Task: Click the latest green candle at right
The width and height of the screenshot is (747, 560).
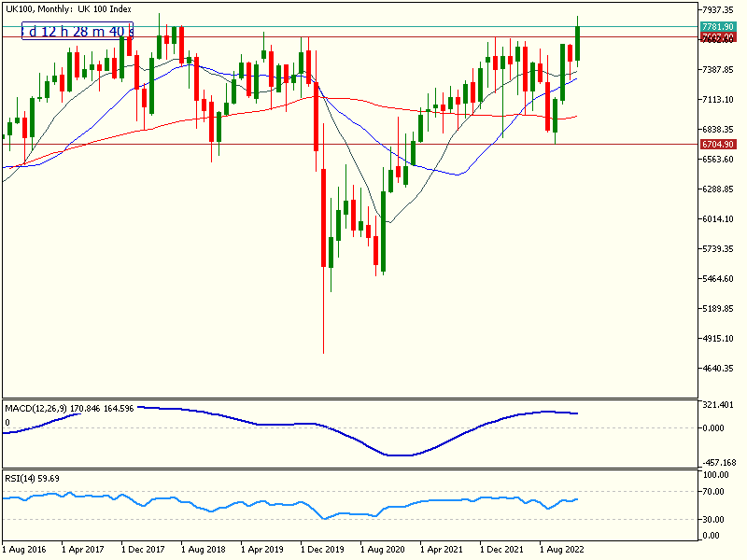Action: [578, 42]
